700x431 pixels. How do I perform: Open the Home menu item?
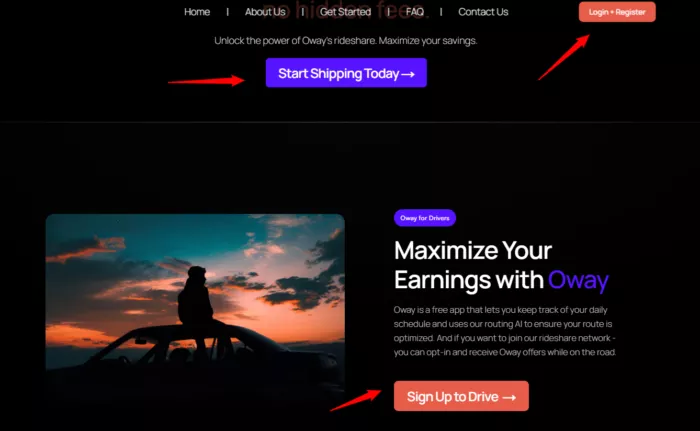pos(197,12)
